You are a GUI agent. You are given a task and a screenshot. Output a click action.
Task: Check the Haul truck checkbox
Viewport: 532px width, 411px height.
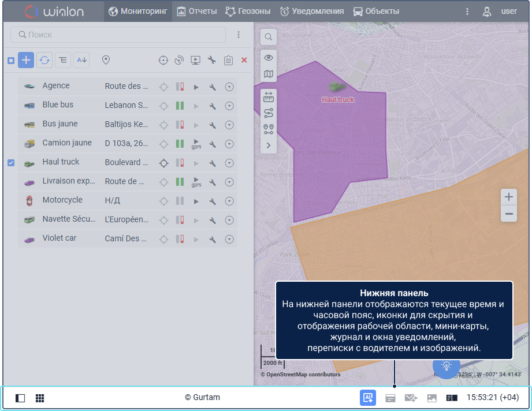tap(11, 163)
